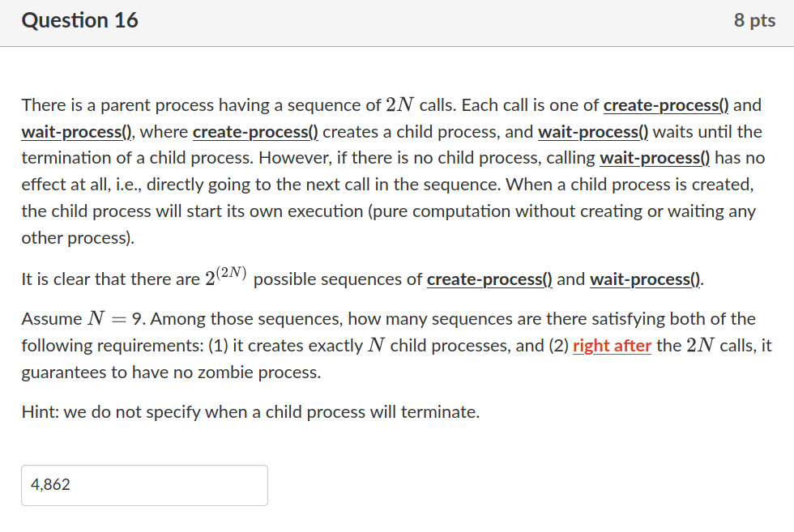
Task: Click wait-process() before "waits until the"
Action: point(593,132)
